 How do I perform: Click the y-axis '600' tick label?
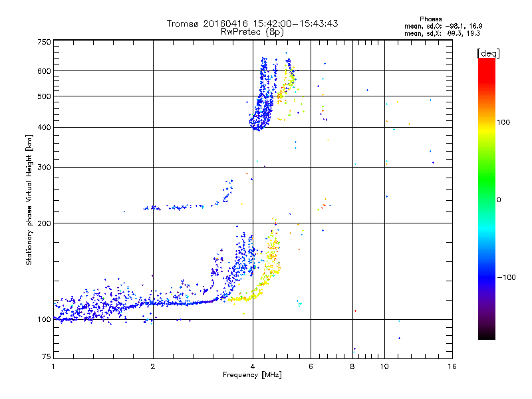[x=44, y=71]
